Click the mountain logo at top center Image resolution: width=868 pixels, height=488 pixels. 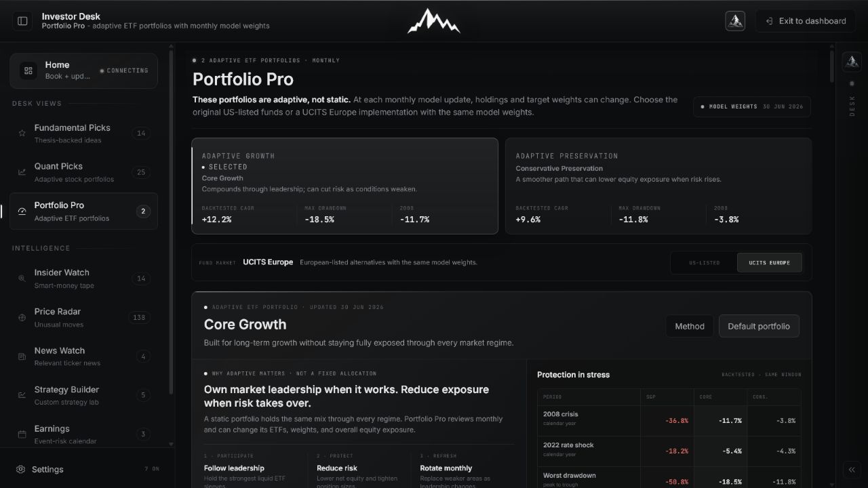tap(433, 21)
